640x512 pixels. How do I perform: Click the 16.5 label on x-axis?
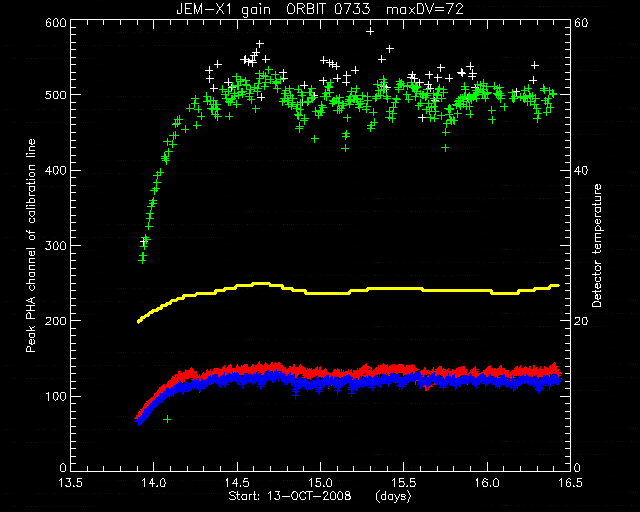coord(570,483)
